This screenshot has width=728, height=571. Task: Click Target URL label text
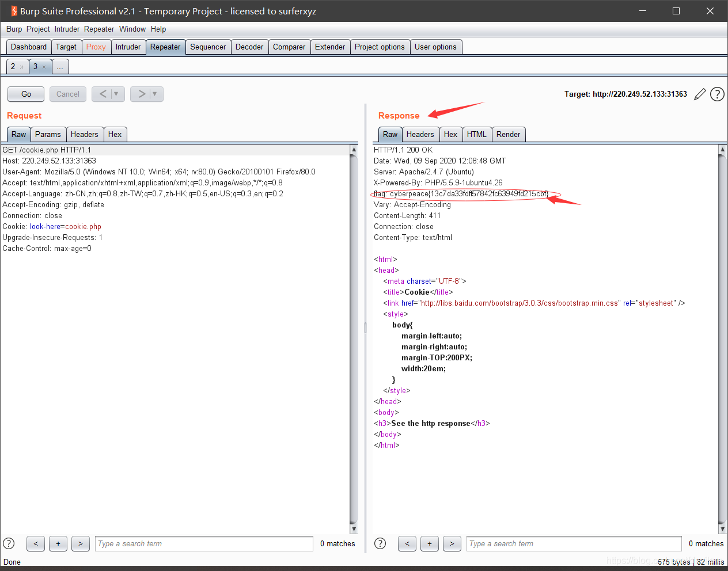coord(625,94)
